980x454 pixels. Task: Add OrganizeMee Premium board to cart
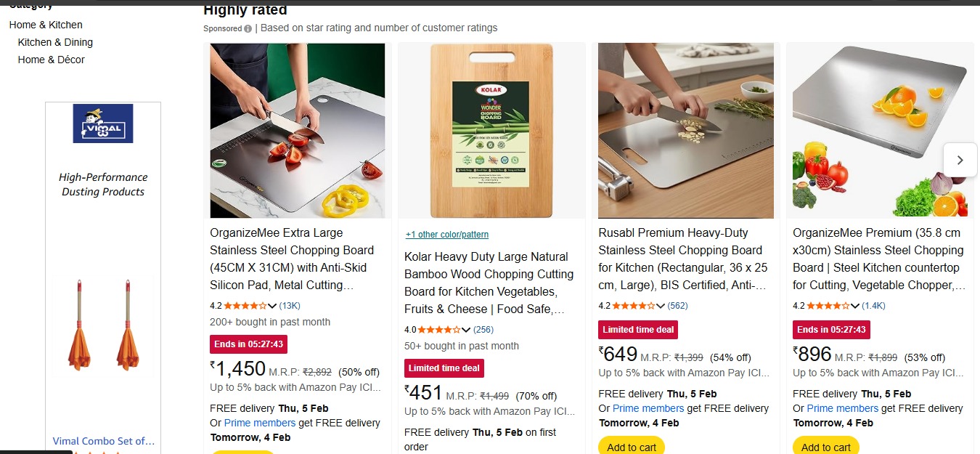coord(826,446)
